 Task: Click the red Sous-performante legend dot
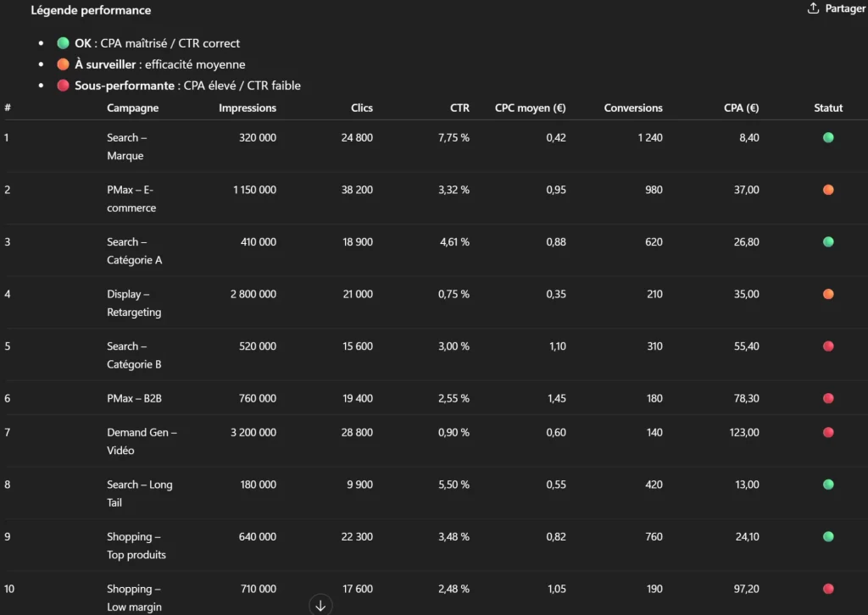pos(63,86)
